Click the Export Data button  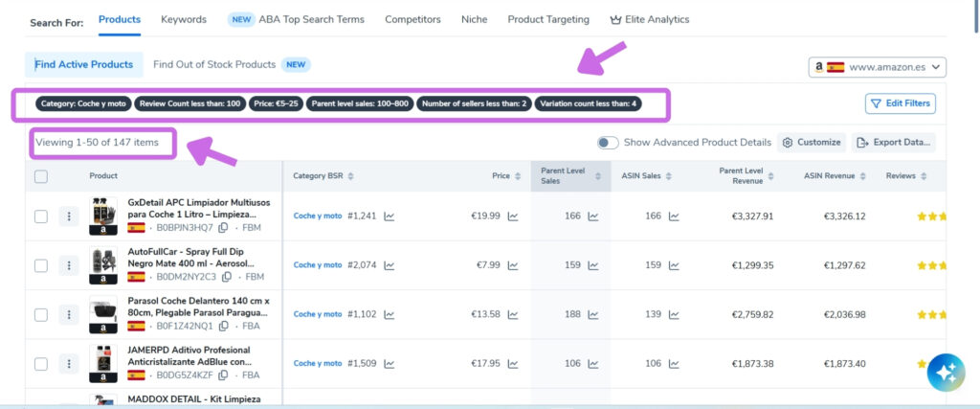pos(893,143)
